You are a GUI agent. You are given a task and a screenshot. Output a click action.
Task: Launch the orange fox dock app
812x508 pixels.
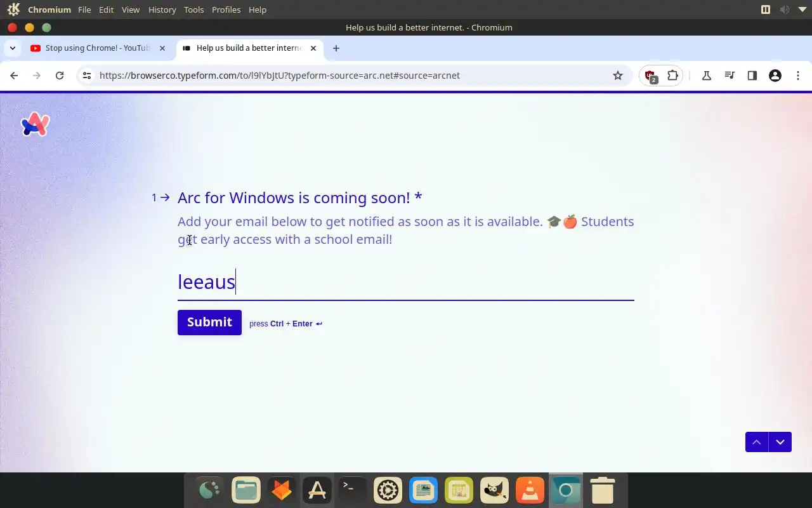pos(282,490)
